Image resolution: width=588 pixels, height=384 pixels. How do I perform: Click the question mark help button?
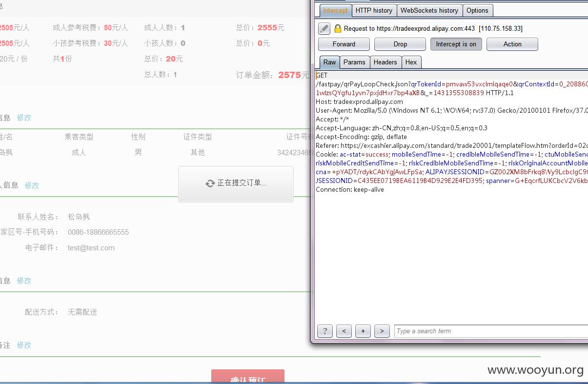324,331
